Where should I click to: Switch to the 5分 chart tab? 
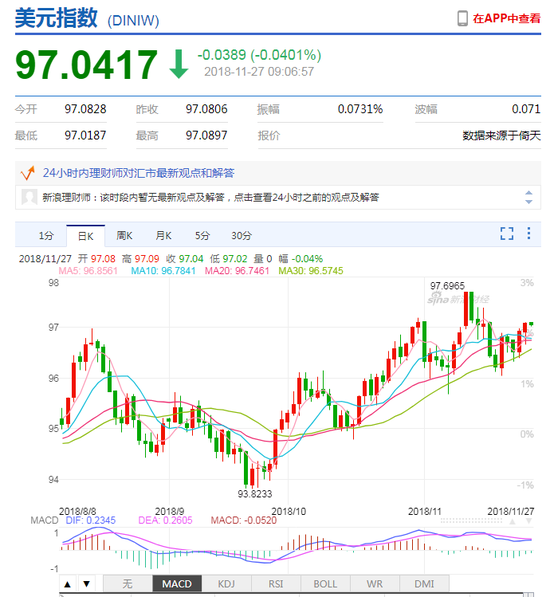202,236
